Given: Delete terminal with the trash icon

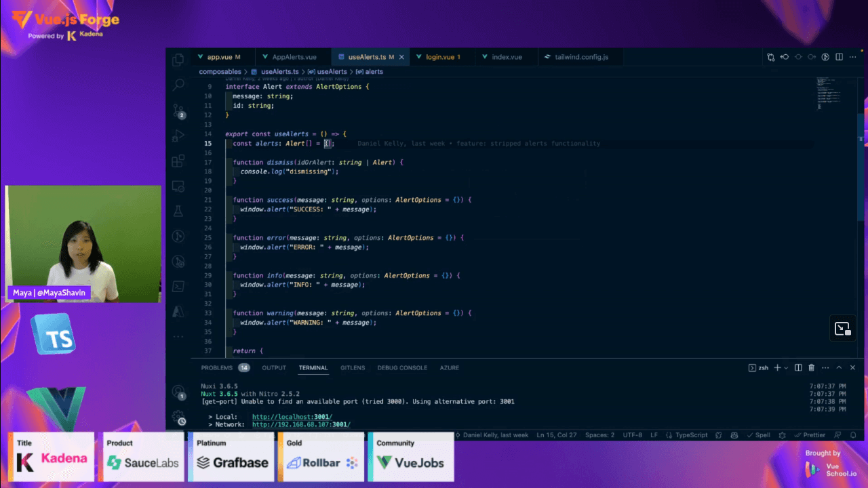Looking at the screenshot, I should tap(811, 368).
